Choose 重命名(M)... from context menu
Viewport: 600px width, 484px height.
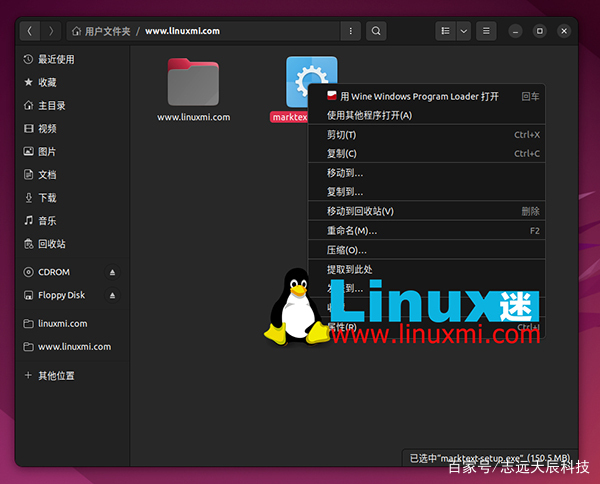point(426,231)
